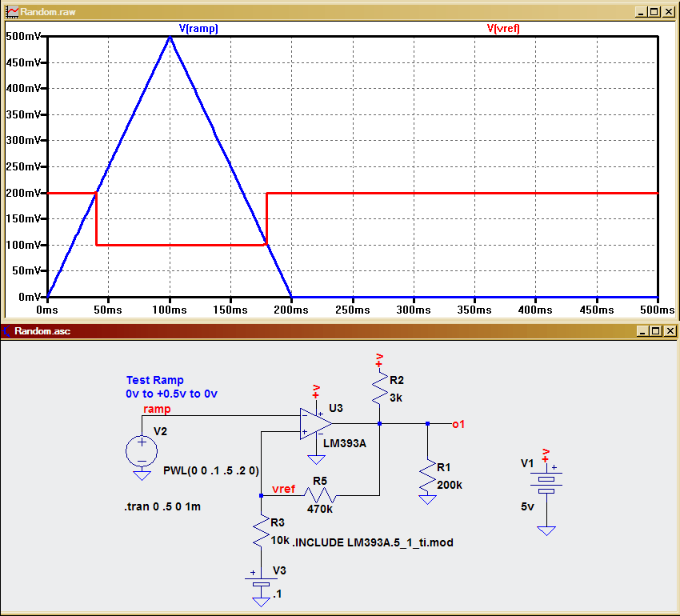Click the 'vref' net label

(x=284, y=489)
